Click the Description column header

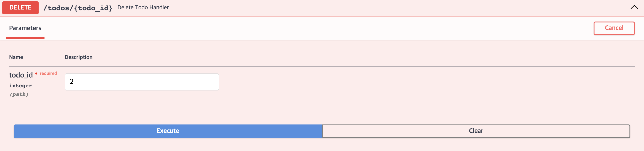point(79,57)
